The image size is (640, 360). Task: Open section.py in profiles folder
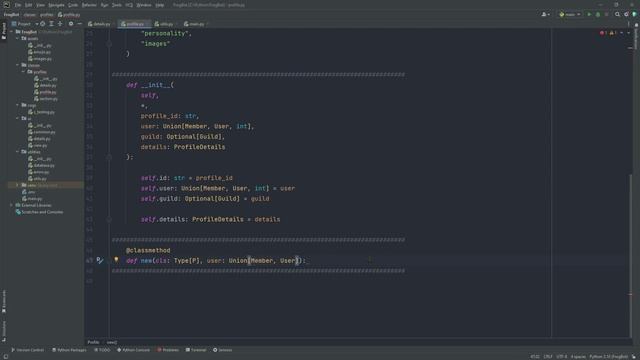click(x=46, y=99)
